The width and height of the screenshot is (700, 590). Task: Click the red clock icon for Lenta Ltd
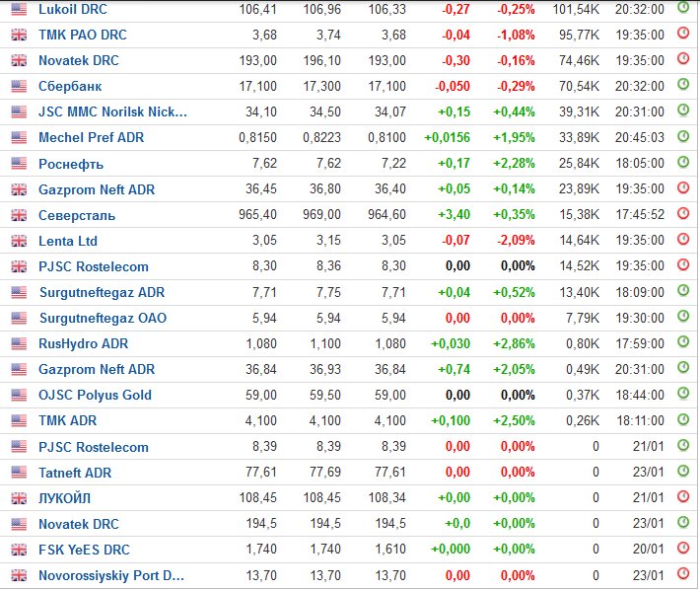click(x=683, y=239)
